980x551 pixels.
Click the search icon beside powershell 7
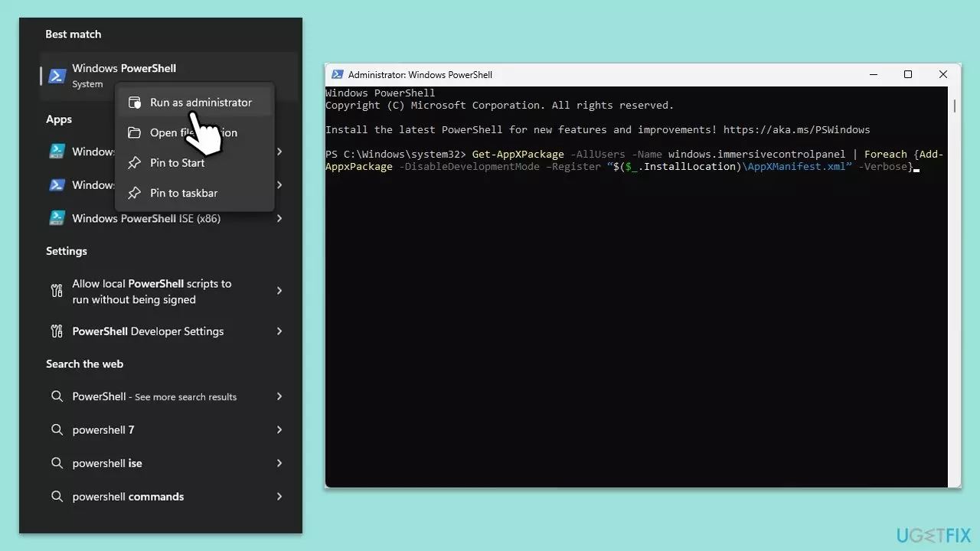(57, 430)
